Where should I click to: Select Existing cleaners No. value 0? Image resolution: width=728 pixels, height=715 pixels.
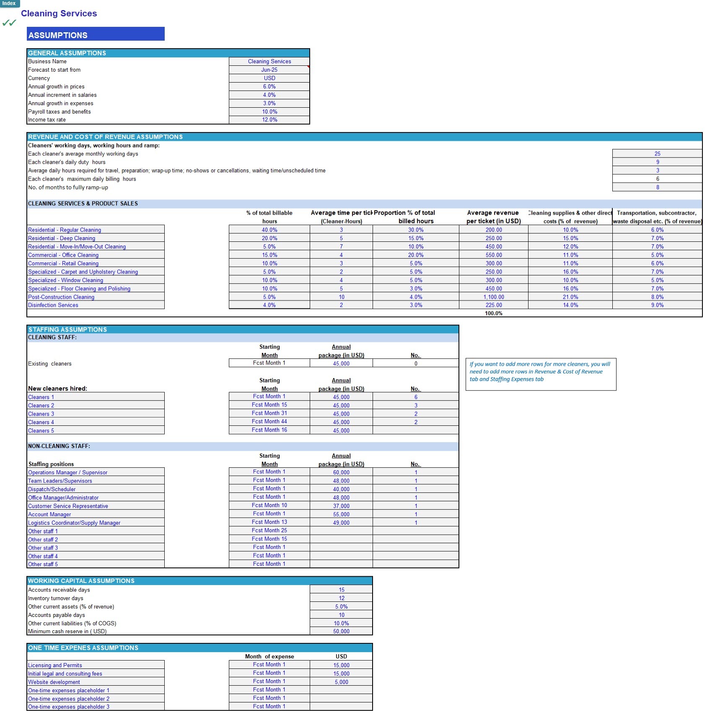click(x=416, y=363)
